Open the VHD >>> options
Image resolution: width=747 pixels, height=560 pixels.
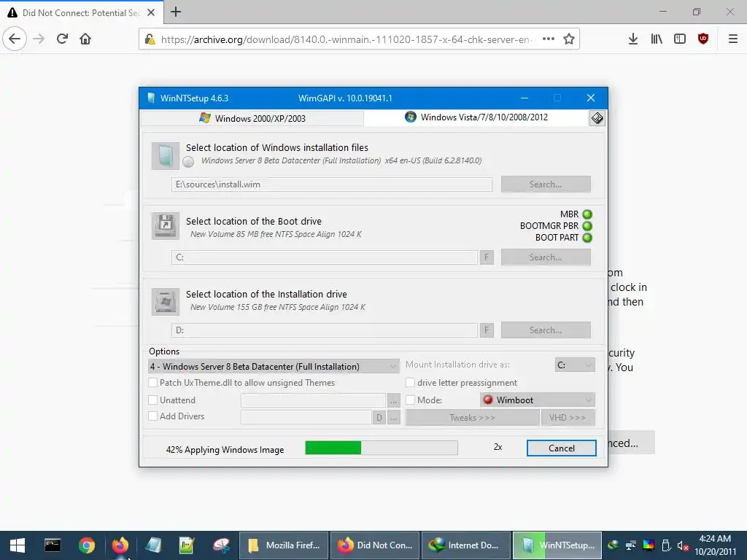pos(568,418)
